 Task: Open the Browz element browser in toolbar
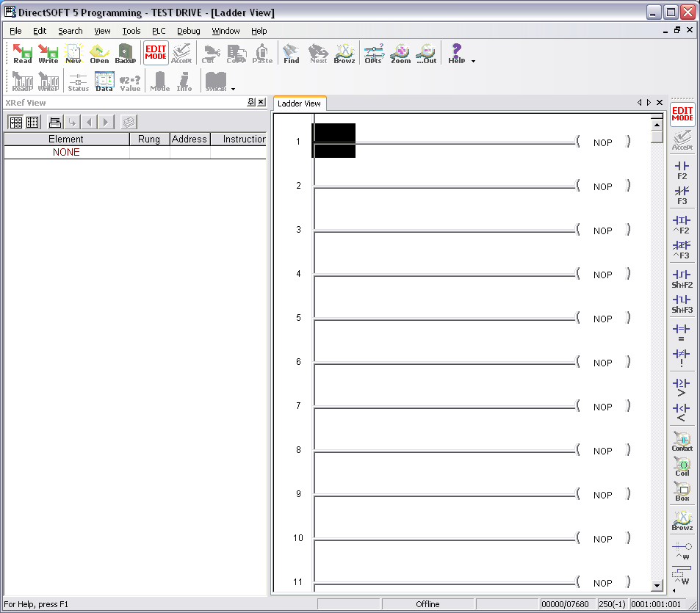coord(344,54)
